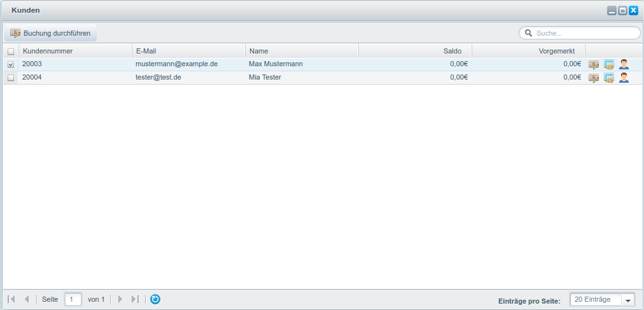
Task: Click the '20 Einträge' combo box field
Action: 595,300
